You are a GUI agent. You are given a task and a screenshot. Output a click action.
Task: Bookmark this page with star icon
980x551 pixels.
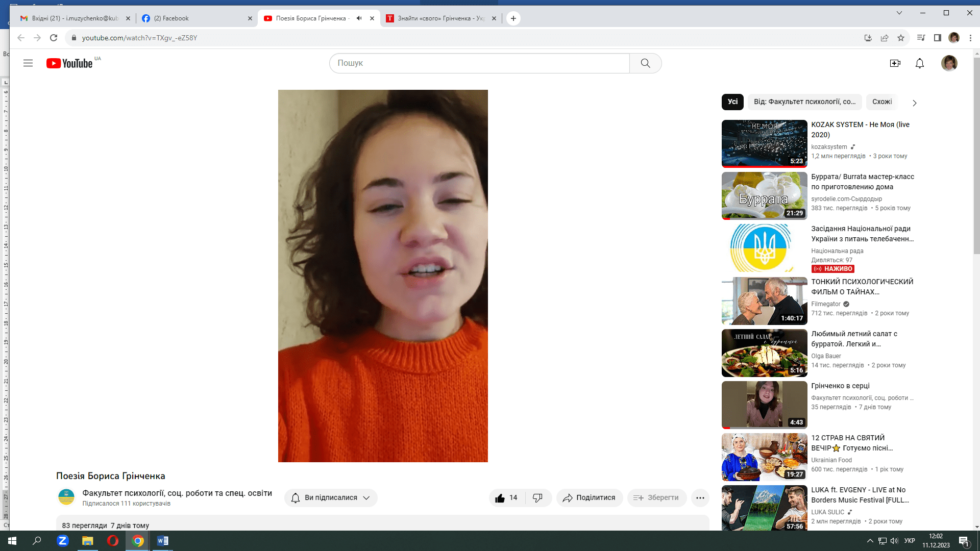pos(901,38)
